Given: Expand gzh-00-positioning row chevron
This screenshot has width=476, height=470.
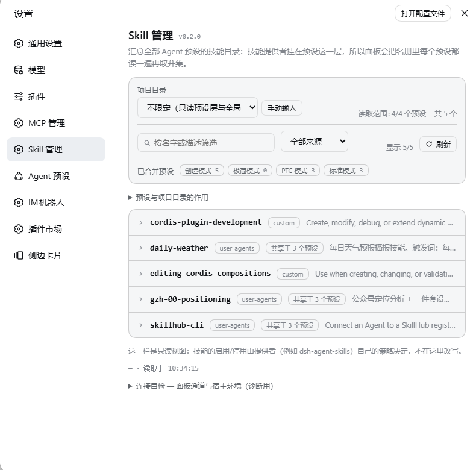Looking at the screenshot, I should pyautogui.click(x=140, y=299).
